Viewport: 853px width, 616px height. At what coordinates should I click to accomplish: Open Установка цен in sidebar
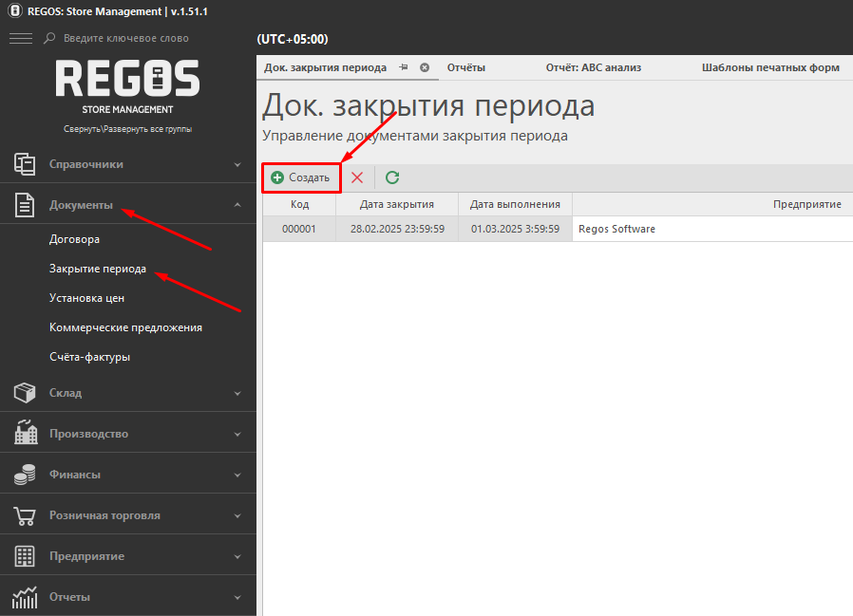pyautogui.click(x=86, y=298)
